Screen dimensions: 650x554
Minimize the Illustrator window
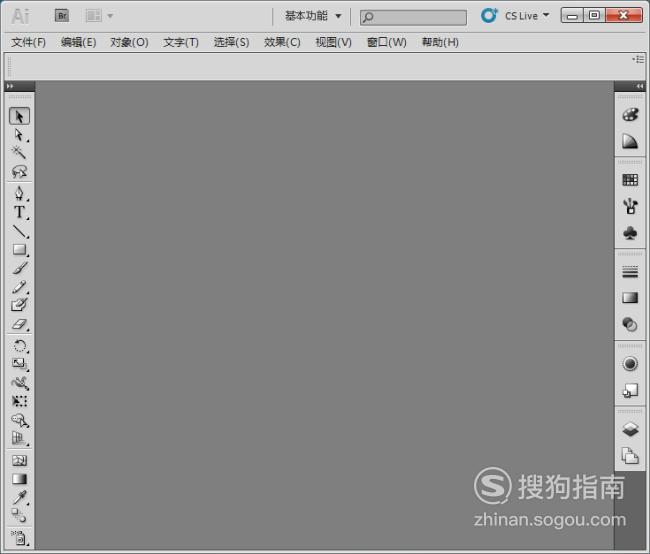572,15
